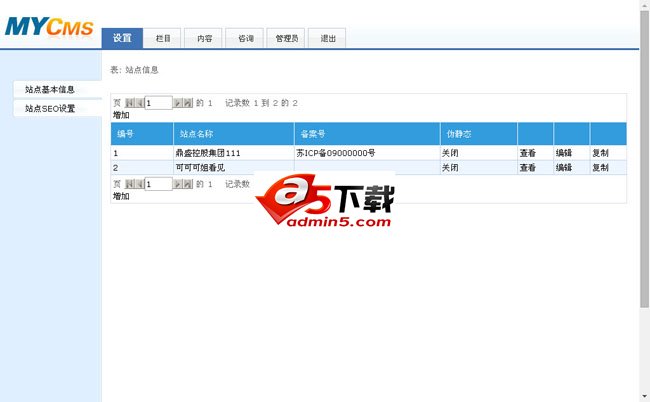Image resolution: width=650 pixels, height=402 pixels.
Task: Focus the bottom page number input
Action: (158, 184)
